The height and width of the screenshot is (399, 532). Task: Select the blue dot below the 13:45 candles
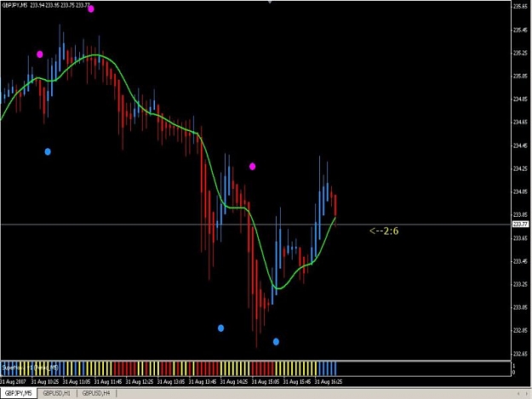pyautogui.click(x=220, y=328)
